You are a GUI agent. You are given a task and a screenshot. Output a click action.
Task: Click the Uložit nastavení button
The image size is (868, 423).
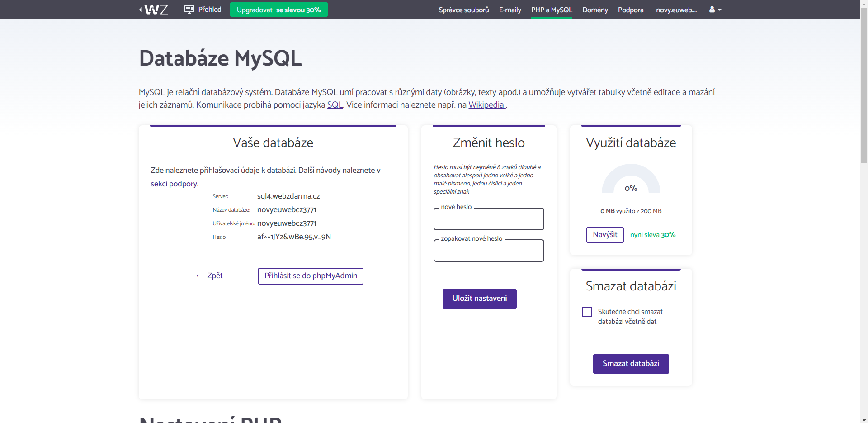(480, 299)
